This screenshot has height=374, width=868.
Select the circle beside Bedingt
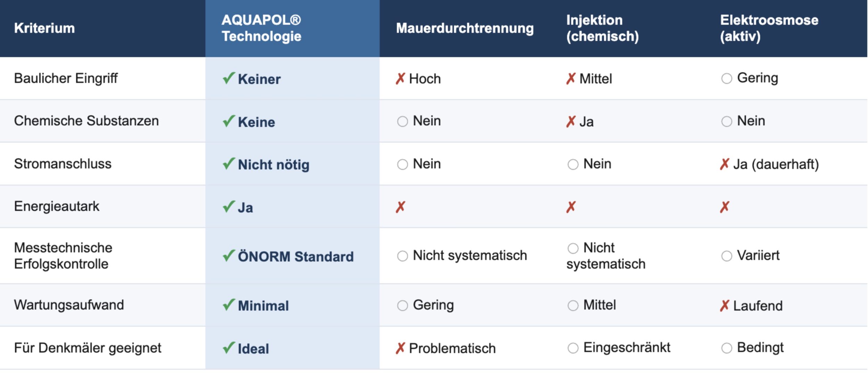[726, 348]
